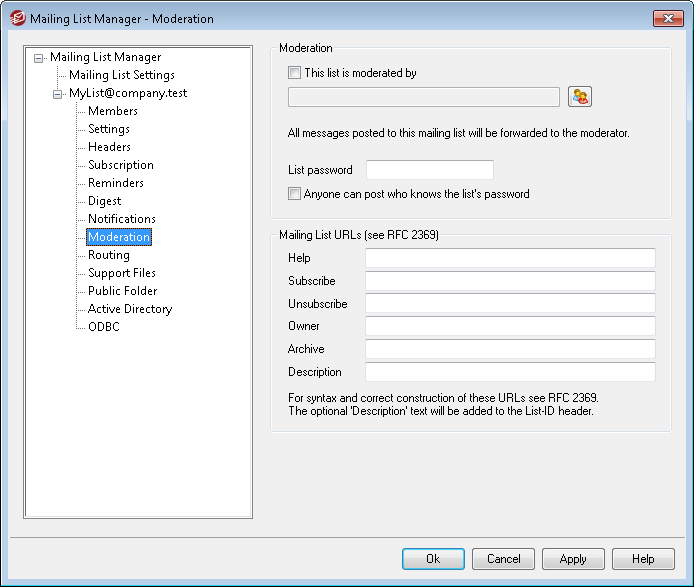Image resolution: width=694 pixels, height=587 pixels.
Task: Collapse the Mailing List Manager tree node
Action: pos(39,58)
